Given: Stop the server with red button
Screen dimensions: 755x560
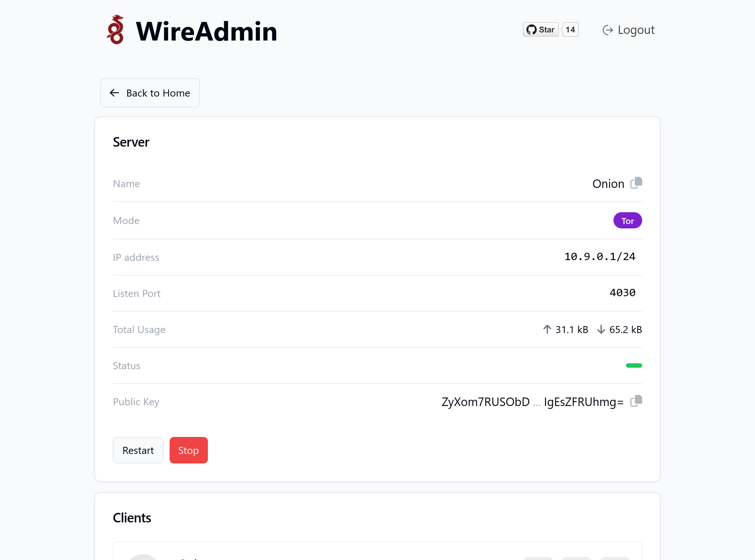Looking at the screenshot, I should pos(188,450).
